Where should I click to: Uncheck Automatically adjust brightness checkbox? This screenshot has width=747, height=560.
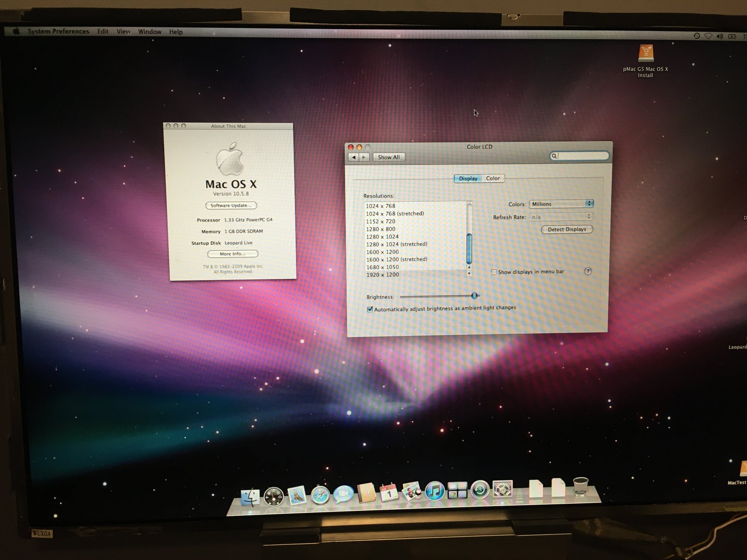pos(370,309)
